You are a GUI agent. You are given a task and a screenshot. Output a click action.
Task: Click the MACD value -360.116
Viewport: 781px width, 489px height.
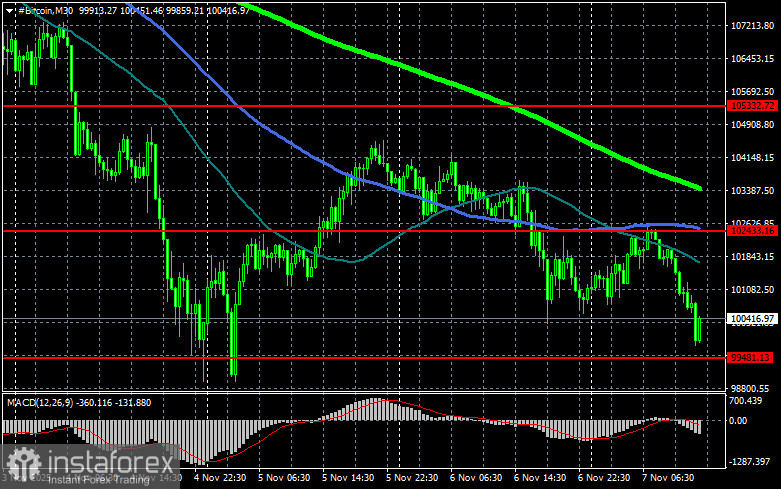pos(95,402)
